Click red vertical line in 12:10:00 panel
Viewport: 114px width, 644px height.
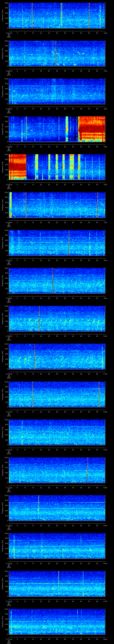point(34,357)
